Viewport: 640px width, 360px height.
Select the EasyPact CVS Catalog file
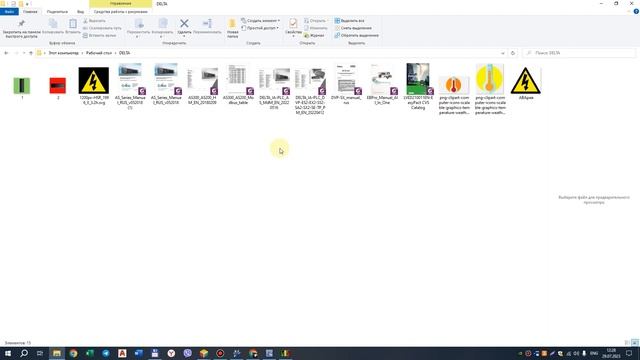[x=418, y=87]
